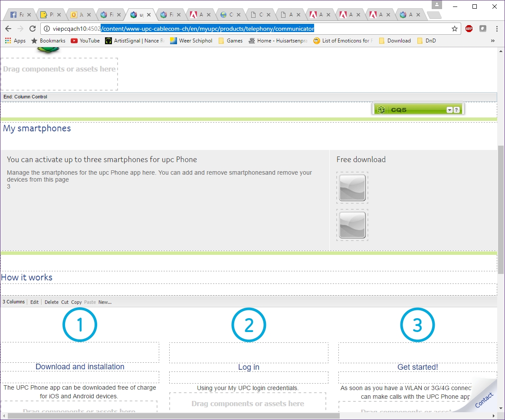Select the first Free download image placeholder
The image size is (505, 420).
point(352,188)
